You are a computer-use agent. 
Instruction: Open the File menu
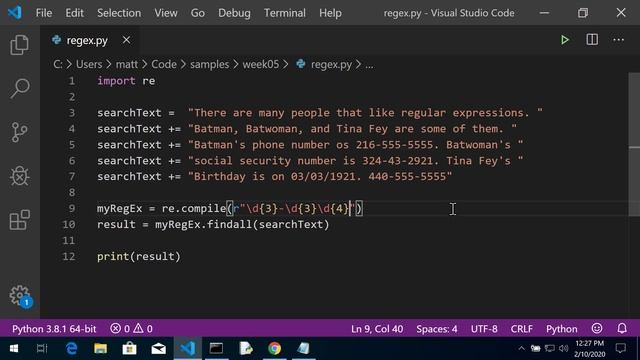(x=44, y=13)
